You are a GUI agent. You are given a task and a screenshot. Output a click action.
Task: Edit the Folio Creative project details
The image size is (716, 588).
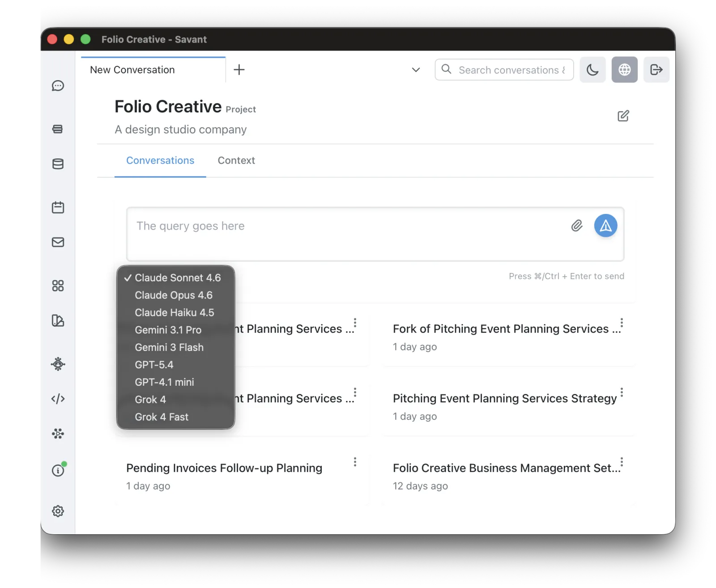(x=623, y=116)
